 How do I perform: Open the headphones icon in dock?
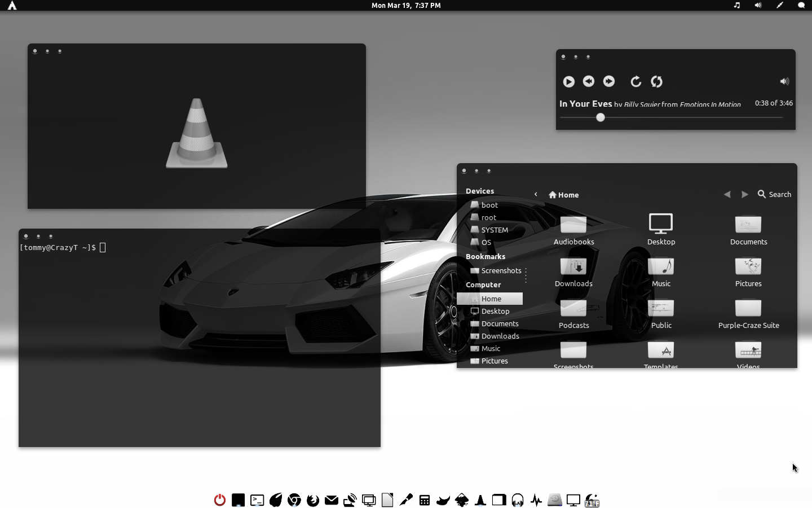(x=518, y=500)
